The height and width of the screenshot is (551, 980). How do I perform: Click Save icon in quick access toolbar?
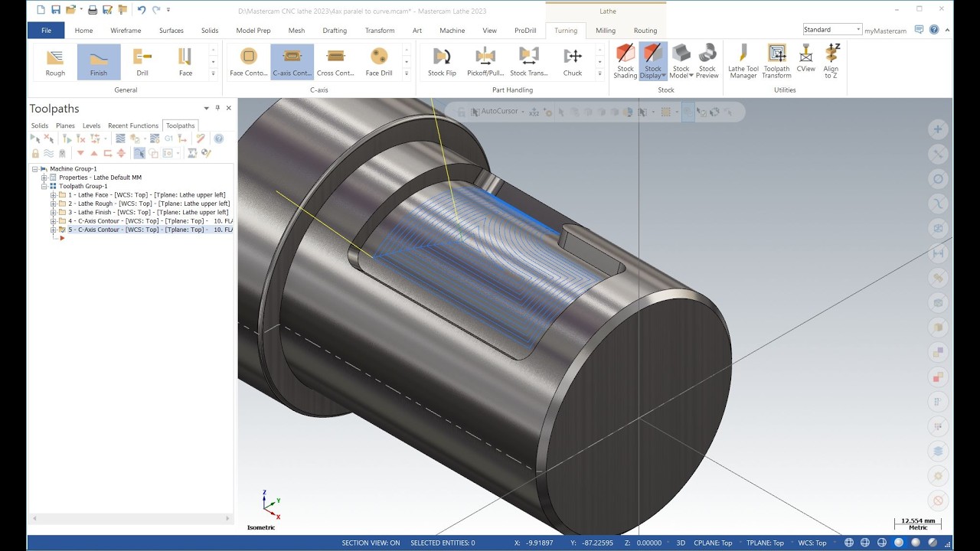tap(56, 10)
